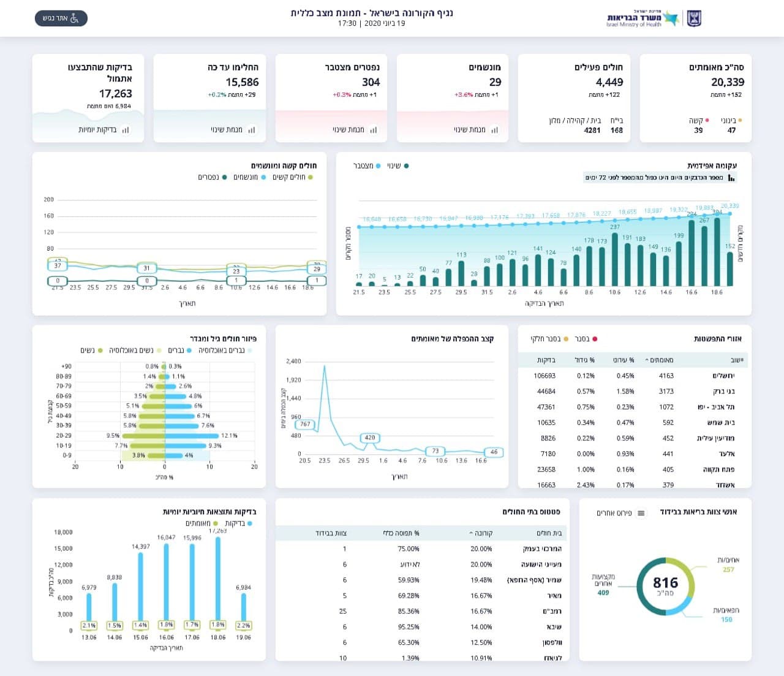Select the בדיקות column header in spread table

[x=546, y=360]
